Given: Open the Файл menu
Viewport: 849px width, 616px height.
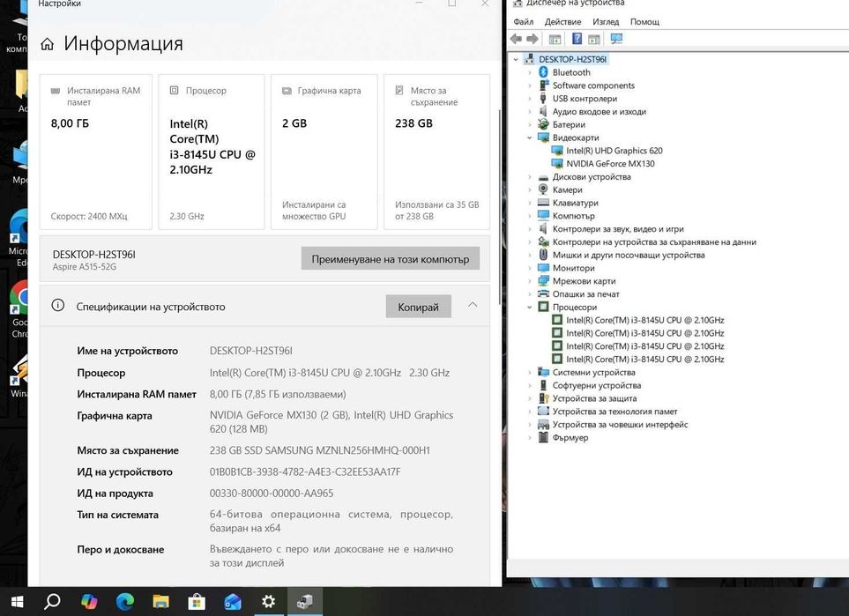Looking at the screenshot, I should [523, 22].
